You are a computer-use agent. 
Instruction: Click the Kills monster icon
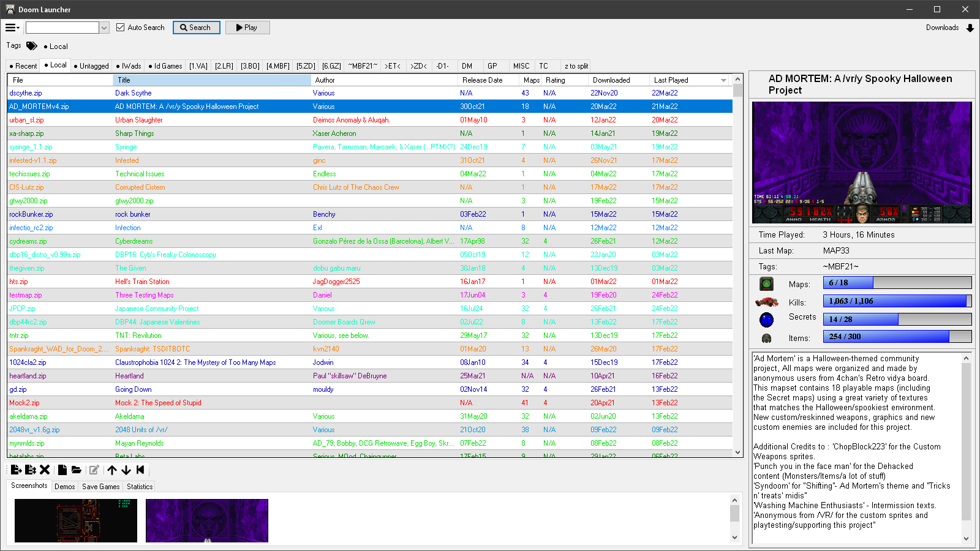click(766, 302)
